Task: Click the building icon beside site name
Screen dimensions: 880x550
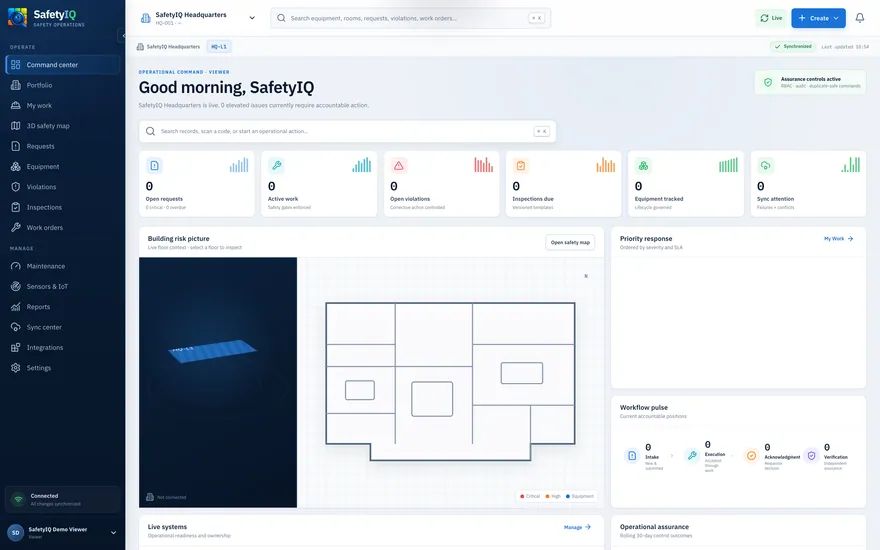Action: click(x=146, y=18)
